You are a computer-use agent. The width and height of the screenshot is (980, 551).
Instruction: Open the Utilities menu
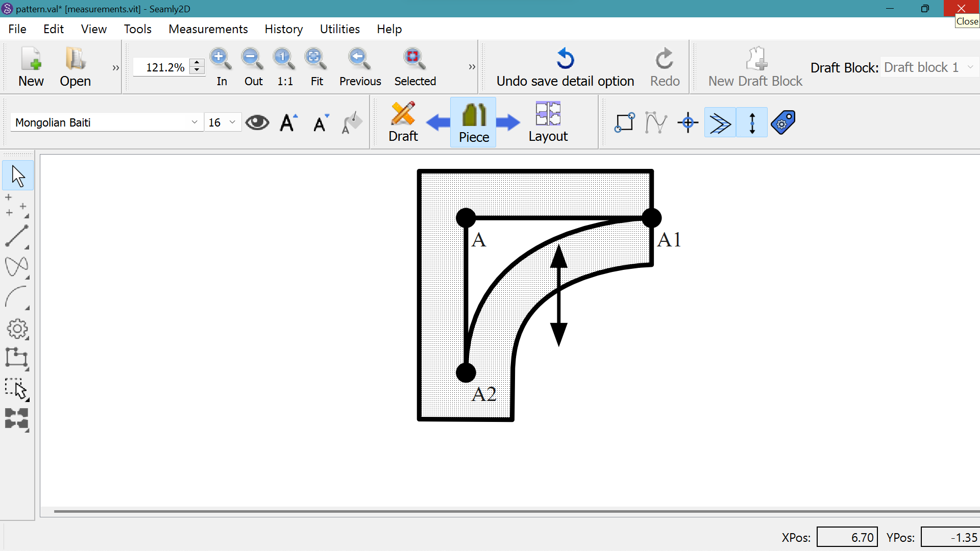339,29
